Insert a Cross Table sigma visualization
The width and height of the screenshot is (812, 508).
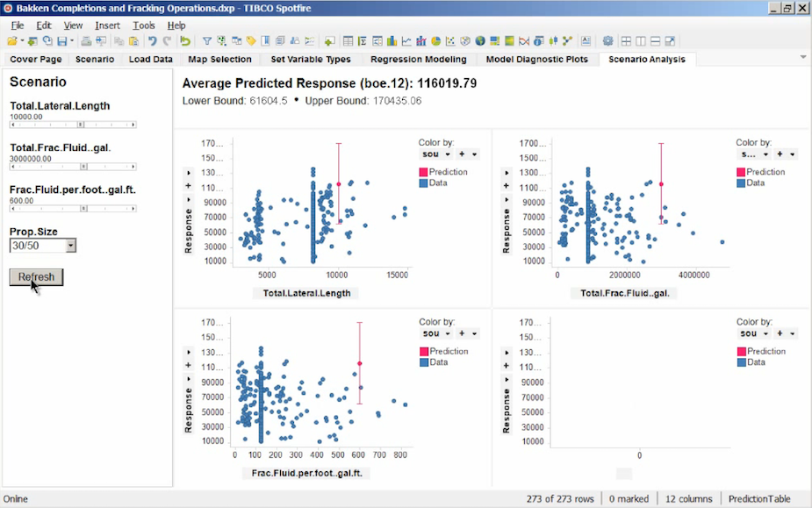(363, 41)
